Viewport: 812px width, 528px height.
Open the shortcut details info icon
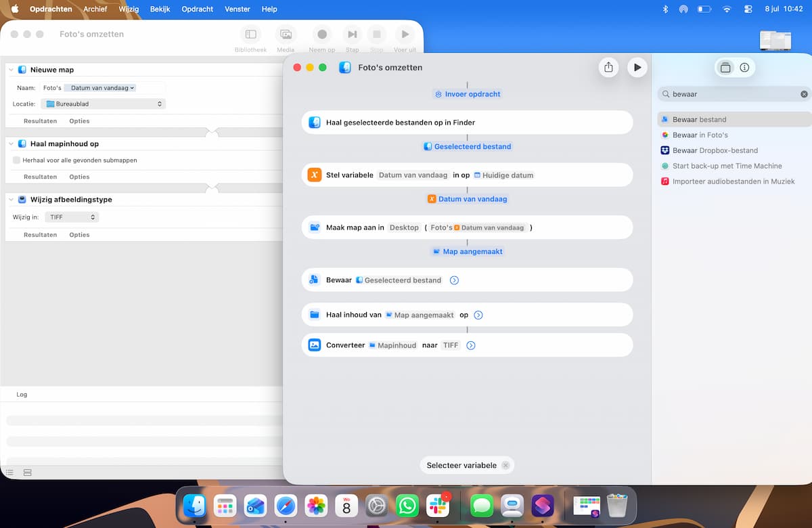tap(744, 68)
